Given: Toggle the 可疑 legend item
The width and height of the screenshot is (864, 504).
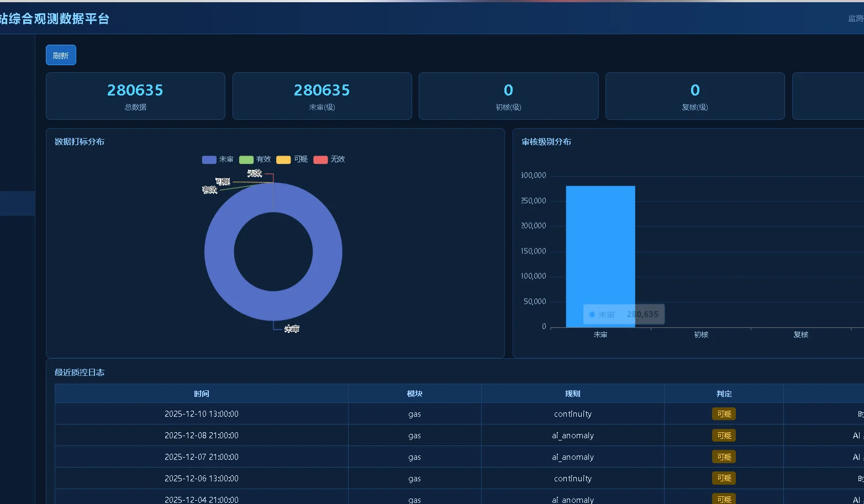Looking at the screenshot, I should (292, 160).
